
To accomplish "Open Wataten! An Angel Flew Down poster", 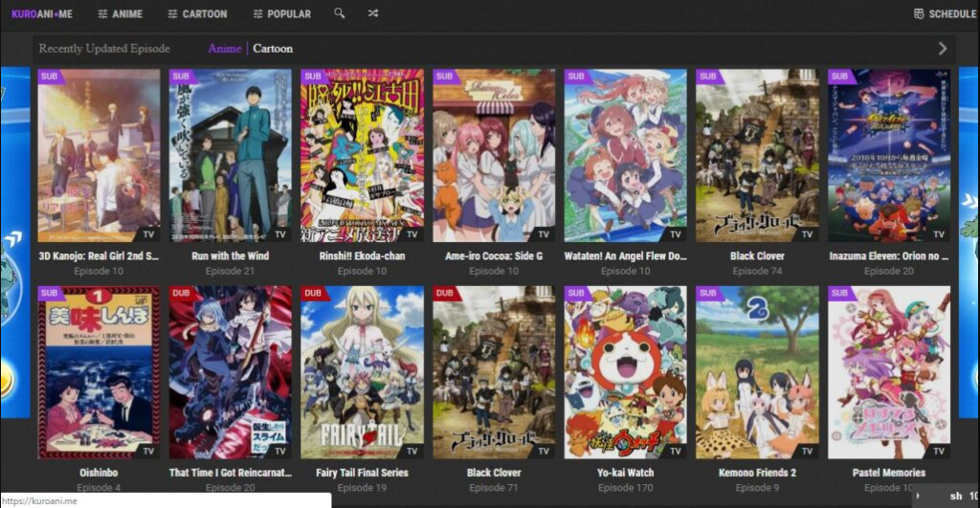I will (625, 156).
